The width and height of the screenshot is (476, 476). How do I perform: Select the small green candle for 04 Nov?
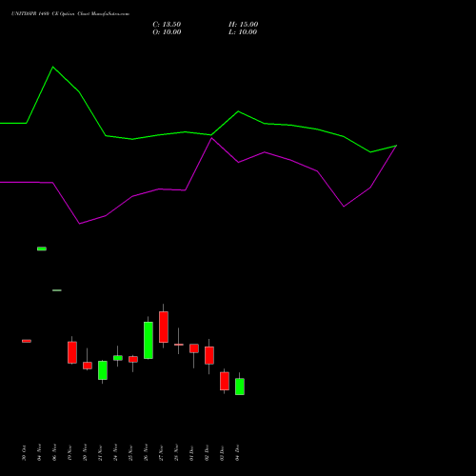pyautogui.click(x=42, y=248)
